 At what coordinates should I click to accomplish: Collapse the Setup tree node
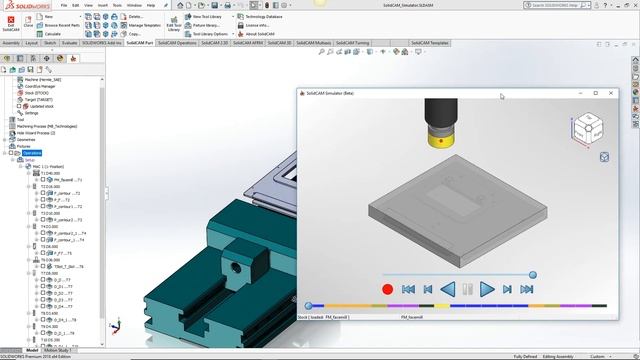tap(13, 160)
